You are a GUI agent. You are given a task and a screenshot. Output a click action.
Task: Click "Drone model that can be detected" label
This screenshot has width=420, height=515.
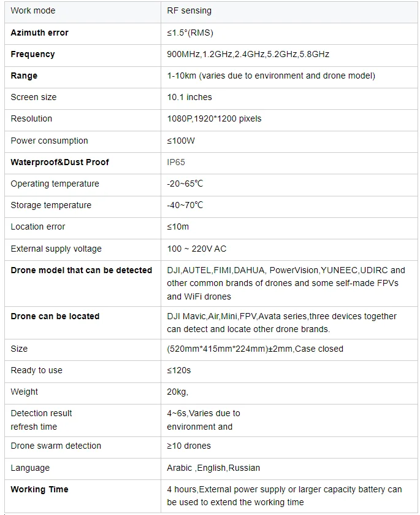click(82, 270)
